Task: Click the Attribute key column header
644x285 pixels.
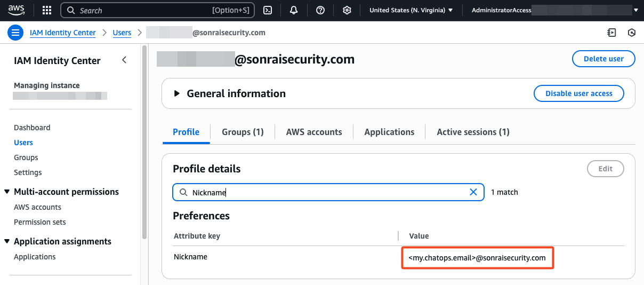Action: [197, 236]
